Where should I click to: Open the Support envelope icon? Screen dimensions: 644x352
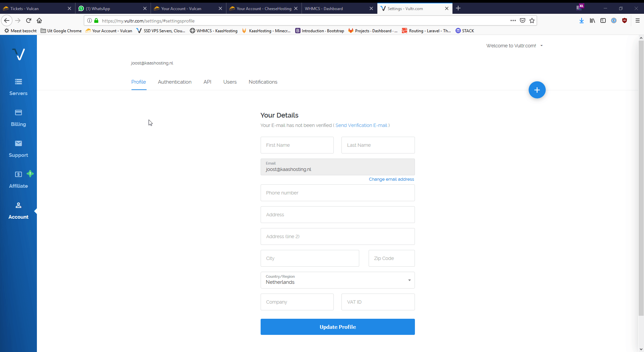click(x=18, y=143)
